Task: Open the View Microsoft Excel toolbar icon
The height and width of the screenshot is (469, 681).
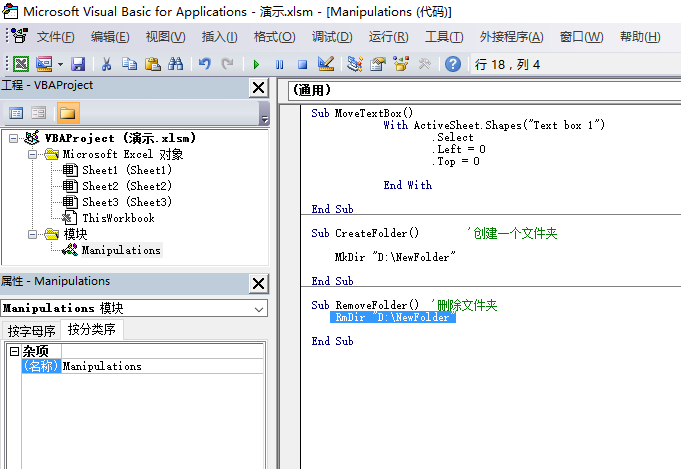Action: (20, 64)
